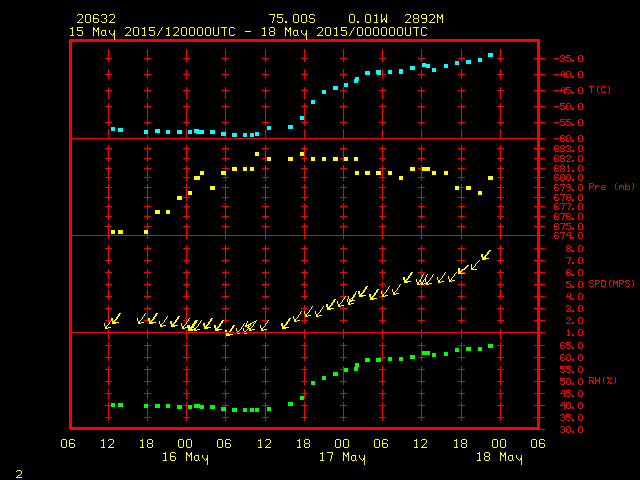Select RH axis value 55.0 without minus sign

pyautogui.click(x=571, y=370)
